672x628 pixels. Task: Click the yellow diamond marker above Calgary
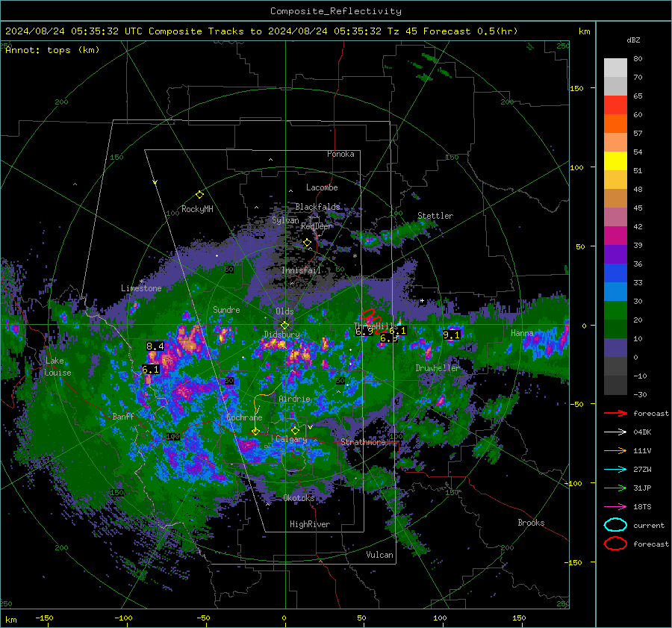[295, 430]
